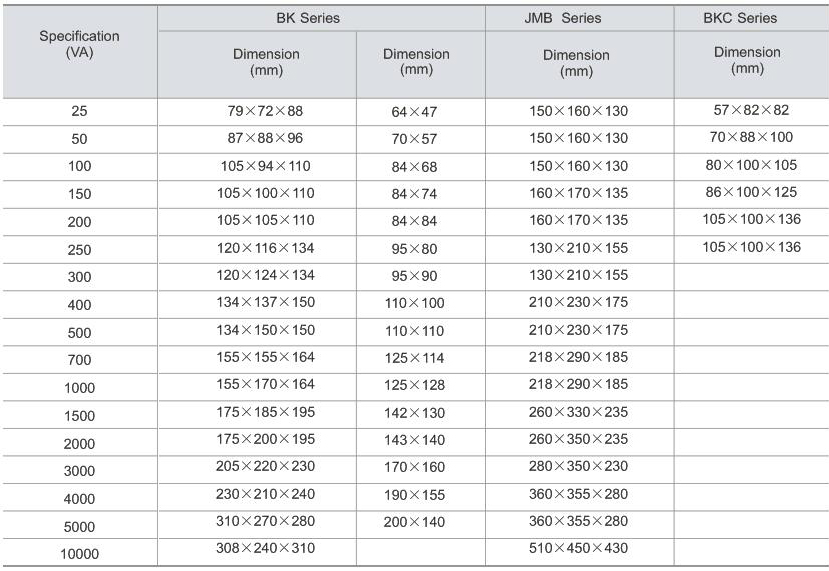
Task: Select the 143×140 dimension cell
Action: (x=415, y=440)
